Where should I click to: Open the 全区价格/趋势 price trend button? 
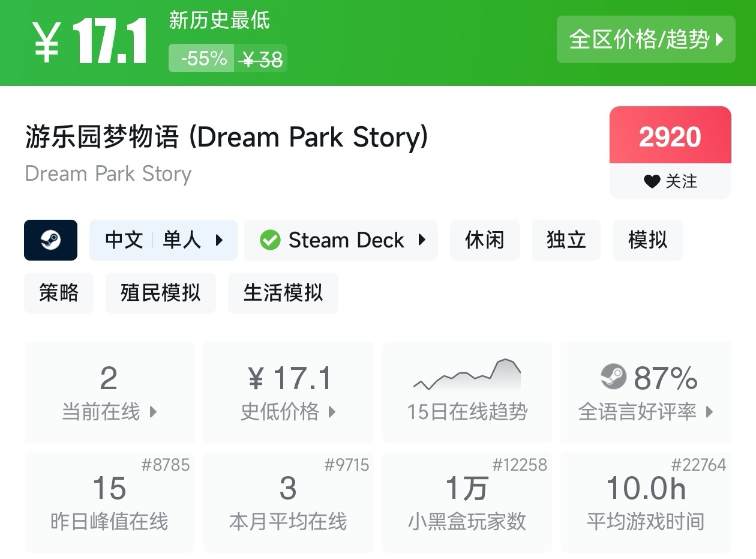646,40
